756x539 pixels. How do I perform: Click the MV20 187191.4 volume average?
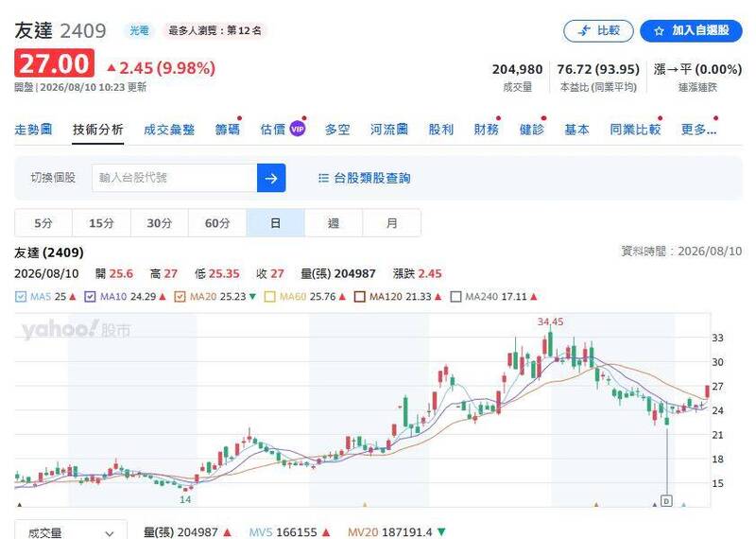pos(396,532)
